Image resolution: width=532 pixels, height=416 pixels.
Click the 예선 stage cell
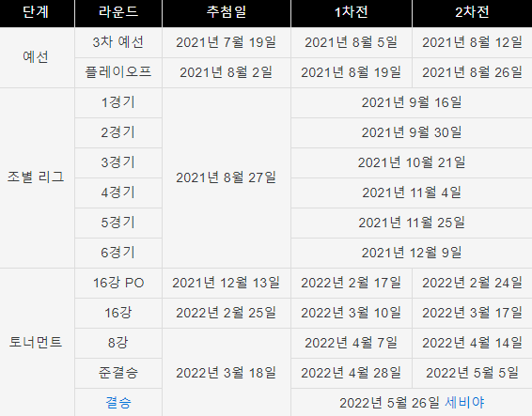36,57
